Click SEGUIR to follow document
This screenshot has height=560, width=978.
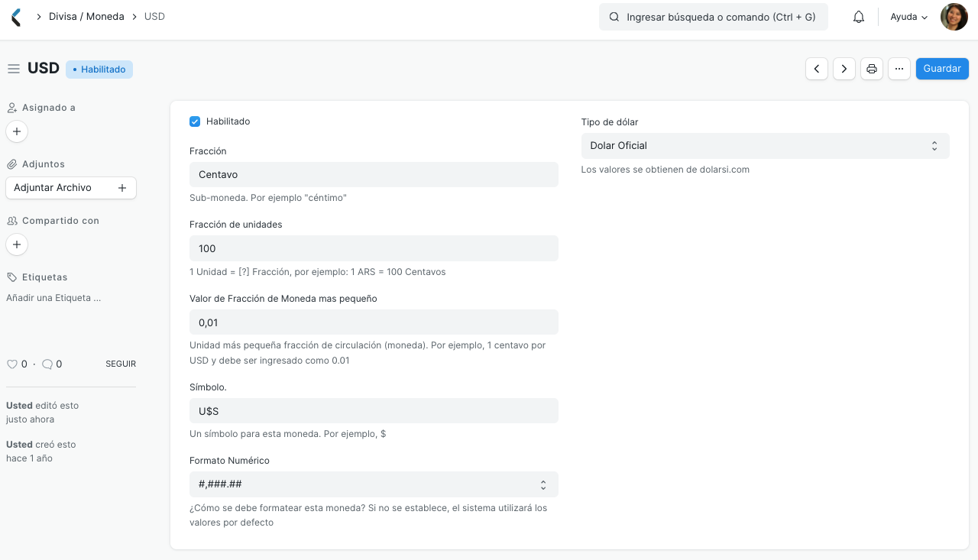pyautogui.click(x=121, y=364)
